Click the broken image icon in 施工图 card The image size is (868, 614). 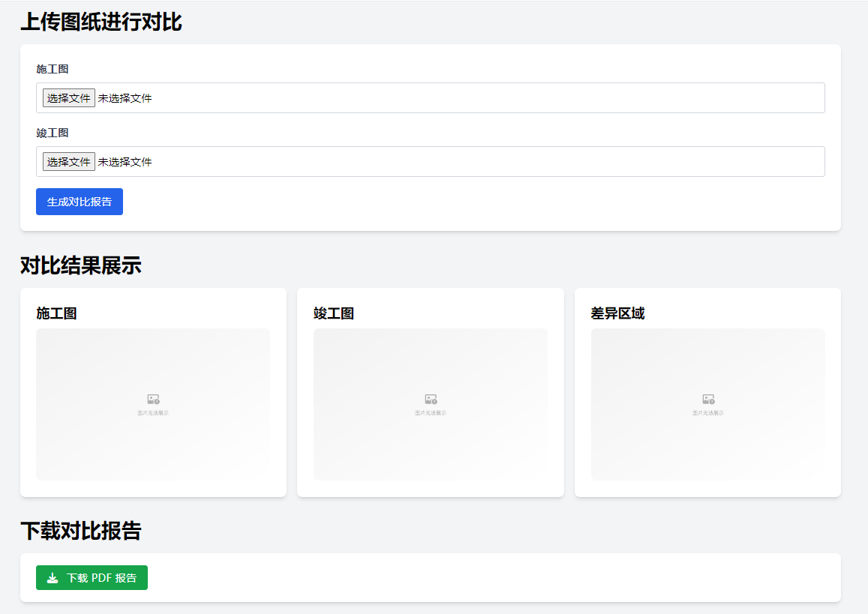point(153,400)
